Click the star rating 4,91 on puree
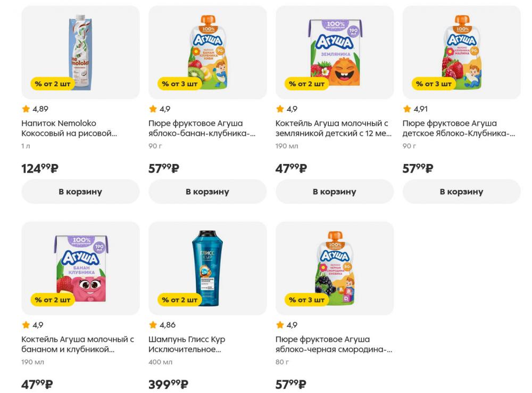532x393 pixels. point(415,109)
